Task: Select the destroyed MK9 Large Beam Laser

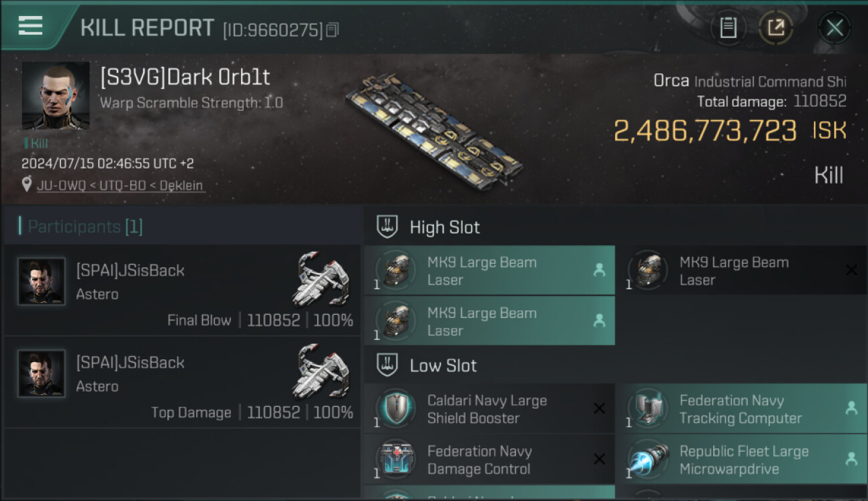Action: tap(741, 271)
